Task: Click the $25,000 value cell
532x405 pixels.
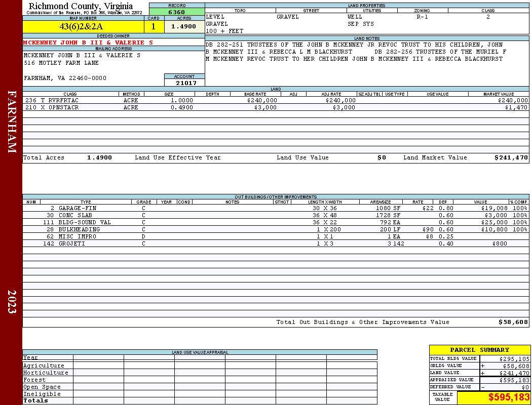Action: (494, 222)
